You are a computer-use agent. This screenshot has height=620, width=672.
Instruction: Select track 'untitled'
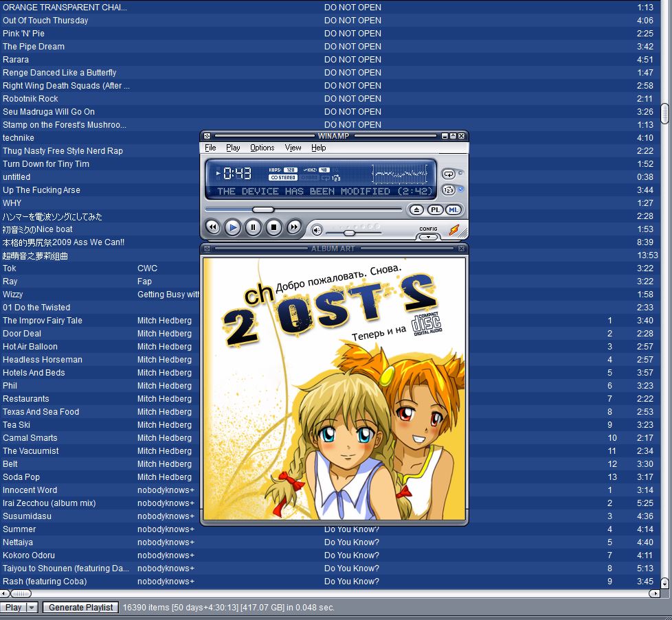pos(16,177)
